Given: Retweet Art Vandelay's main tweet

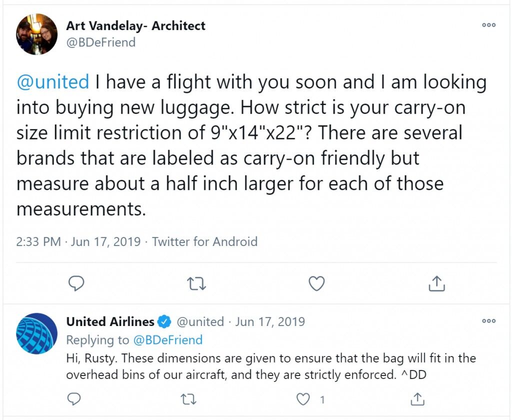Looking at the screenshot, I should pos(196,284).
